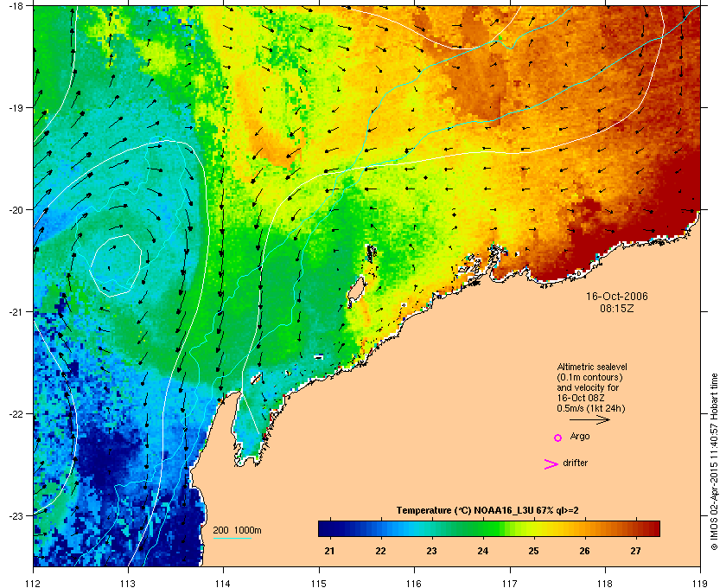This screenshot has height=588, width=726.
Task: Click the Argo legend label
Action: point(580,437)
